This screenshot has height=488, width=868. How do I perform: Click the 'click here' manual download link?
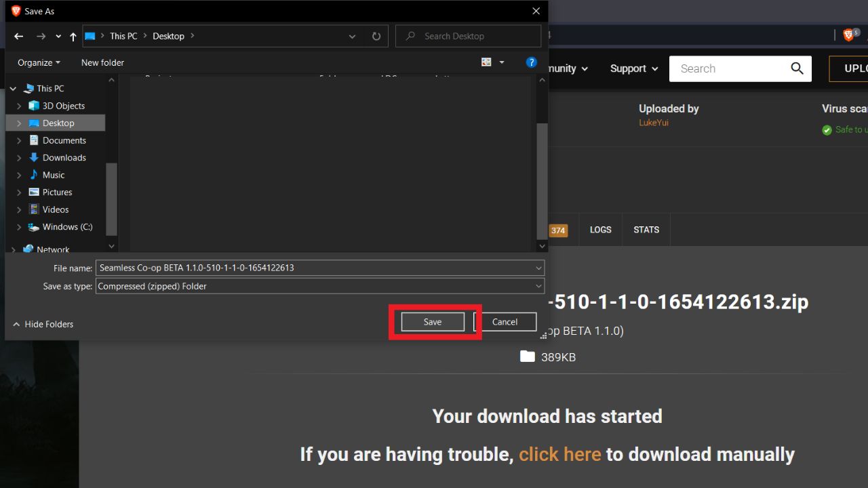(x=559, y=454)
